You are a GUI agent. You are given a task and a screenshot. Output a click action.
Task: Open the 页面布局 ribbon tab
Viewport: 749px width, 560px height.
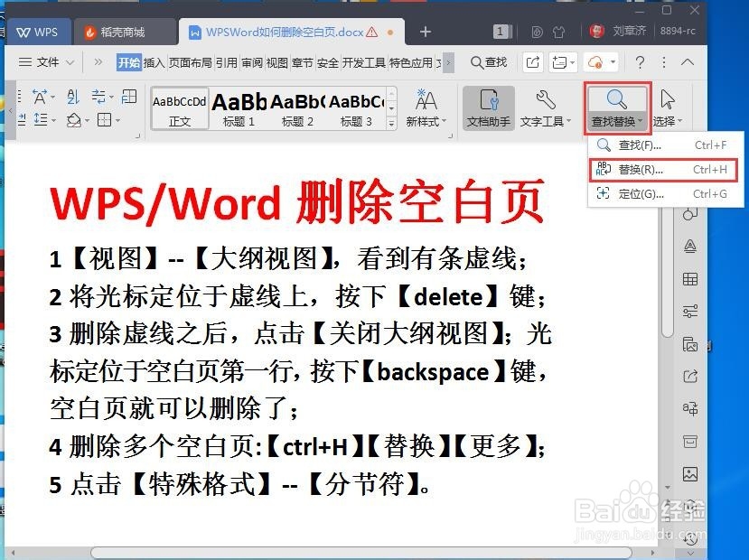tap(190, 62)
